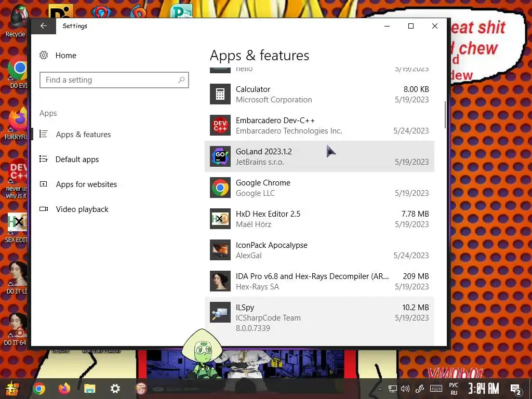Open the clock showing 3:04 AM
532x399 pixels.
[484, 389]
